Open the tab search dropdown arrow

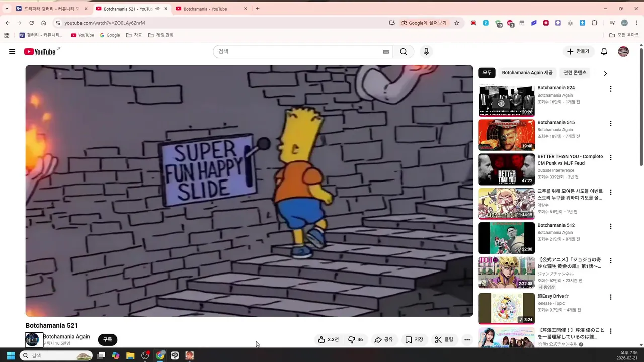tap(7, 9)
